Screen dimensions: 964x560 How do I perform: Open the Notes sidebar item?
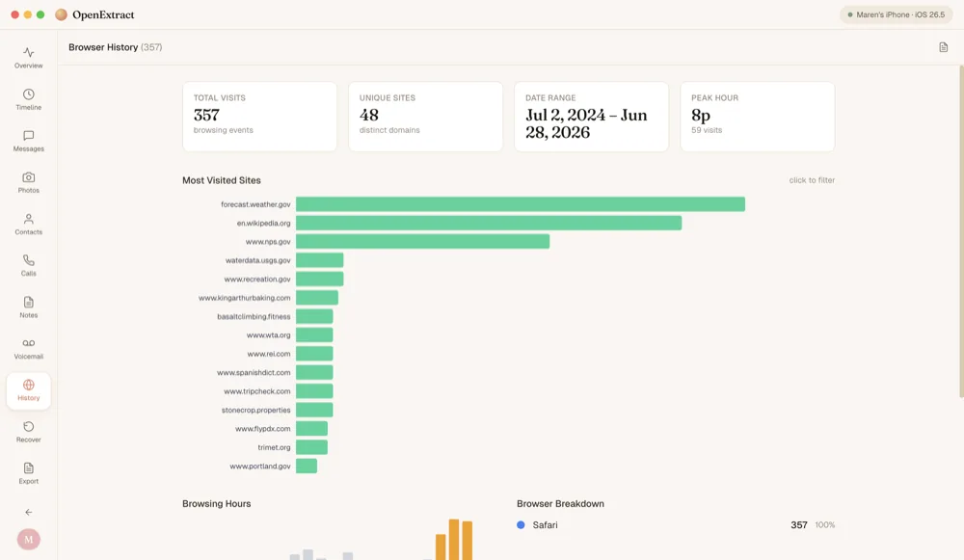(28, 307)
